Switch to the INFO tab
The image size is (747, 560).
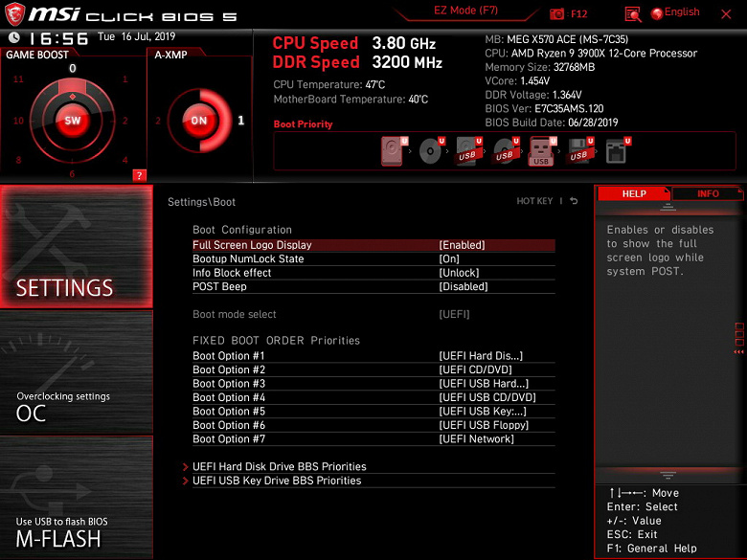[708, 193]
